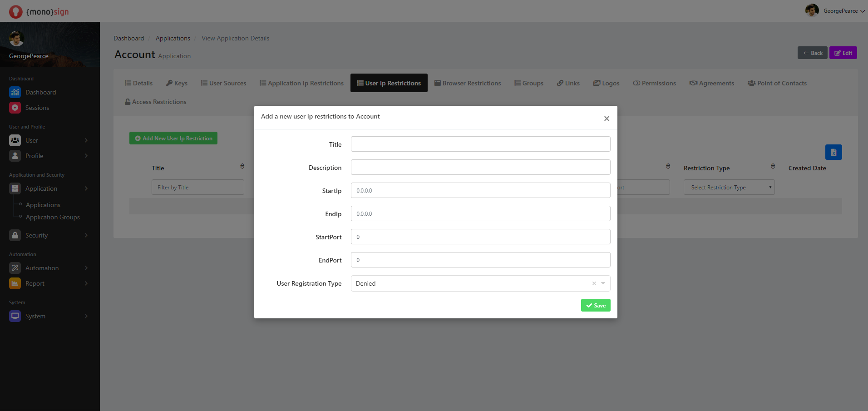The image size is (868, 411).
Task: Click the Excel export icon button
Action: [x=833, y=152]
